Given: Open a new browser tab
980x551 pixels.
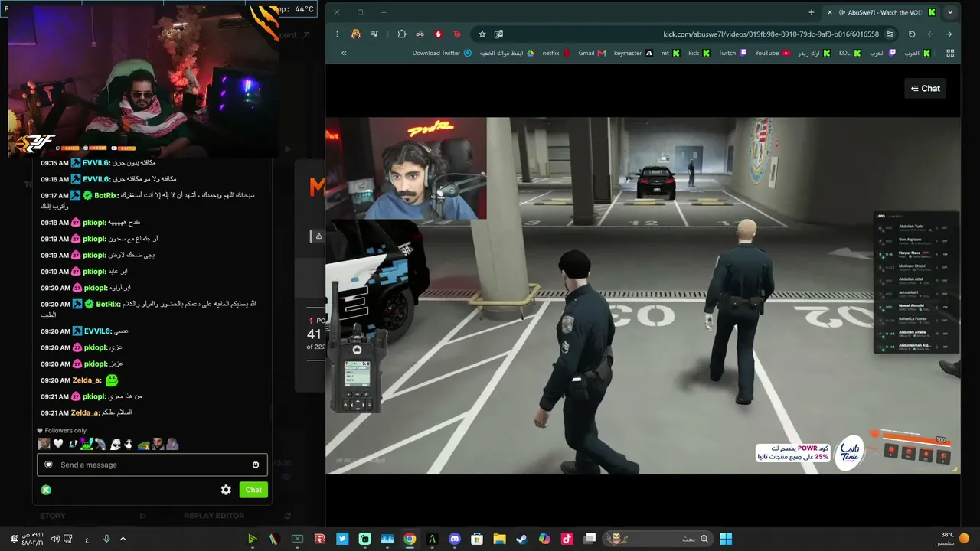Looking at the screenshot, I should [x=812, y=12].
